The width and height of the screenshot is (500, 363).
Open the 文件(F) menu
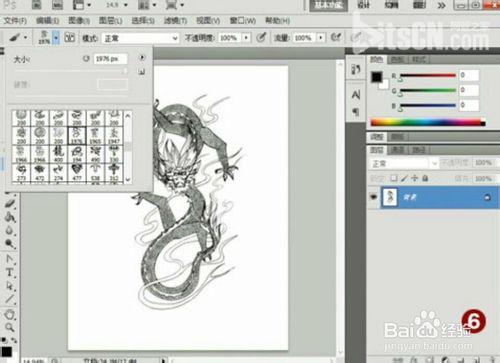click(15, 21)
